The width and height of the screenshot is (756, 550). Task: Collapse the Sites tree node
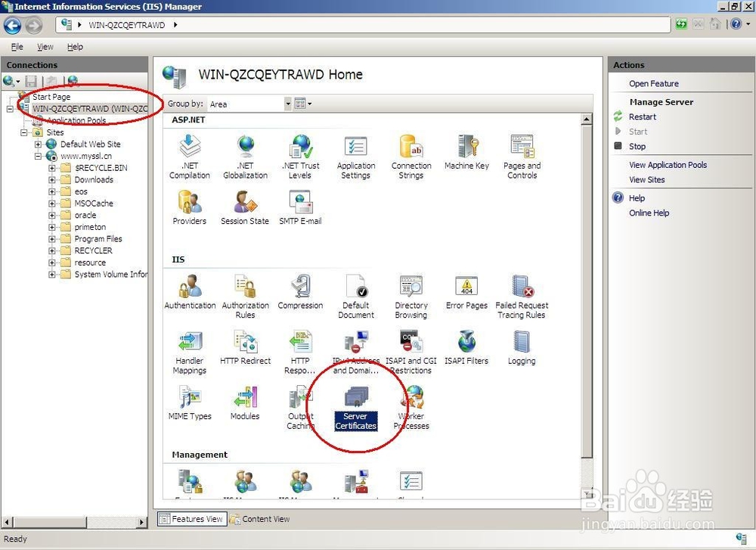[25, 132]
